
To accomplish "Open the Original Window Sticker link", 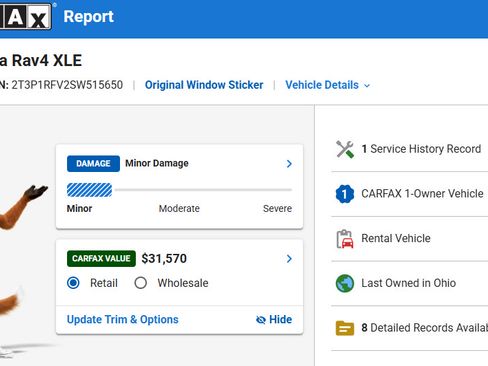I will click(204, 85).
